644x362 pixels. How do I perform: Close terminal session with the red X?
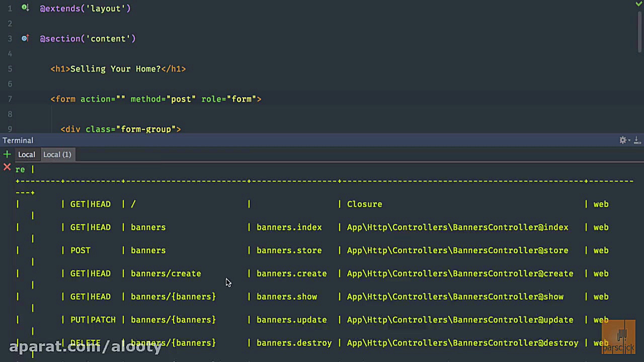[x=7, y=167]
